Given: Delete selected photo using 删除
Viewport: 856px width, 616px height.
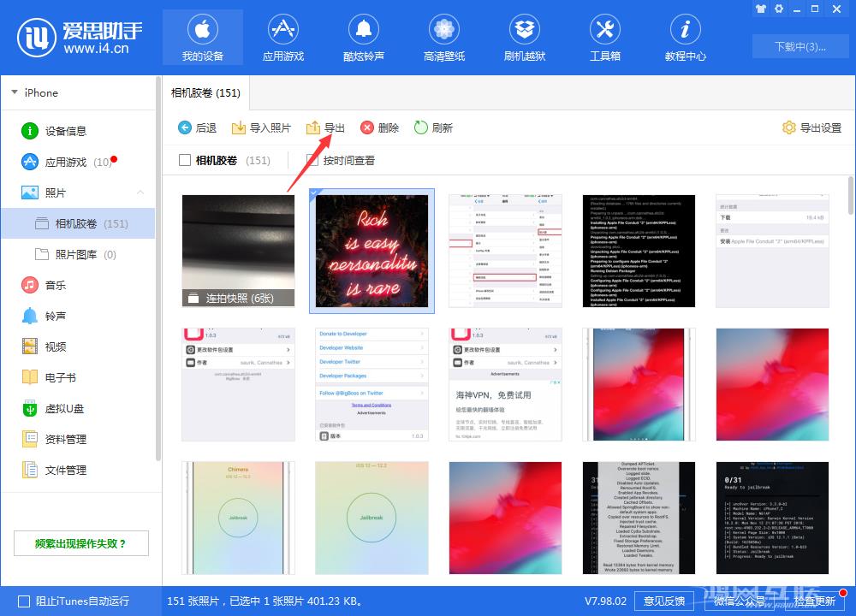Looking at the screenshot, I should [379, 127].
